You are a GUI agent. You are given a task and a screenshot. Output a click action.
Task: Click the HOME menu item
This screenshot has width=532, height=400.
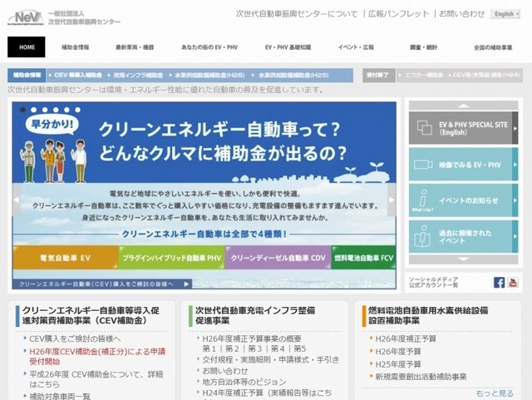27,47
